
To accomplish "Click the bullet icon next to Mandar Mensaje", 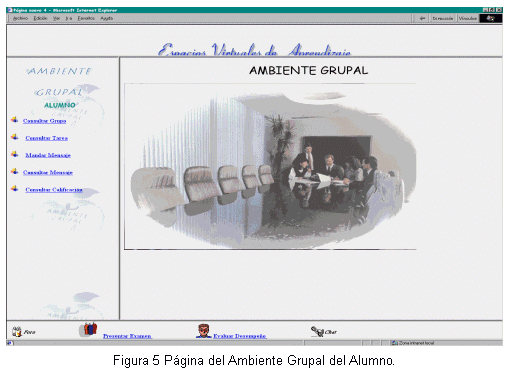I will coord(14,154).
